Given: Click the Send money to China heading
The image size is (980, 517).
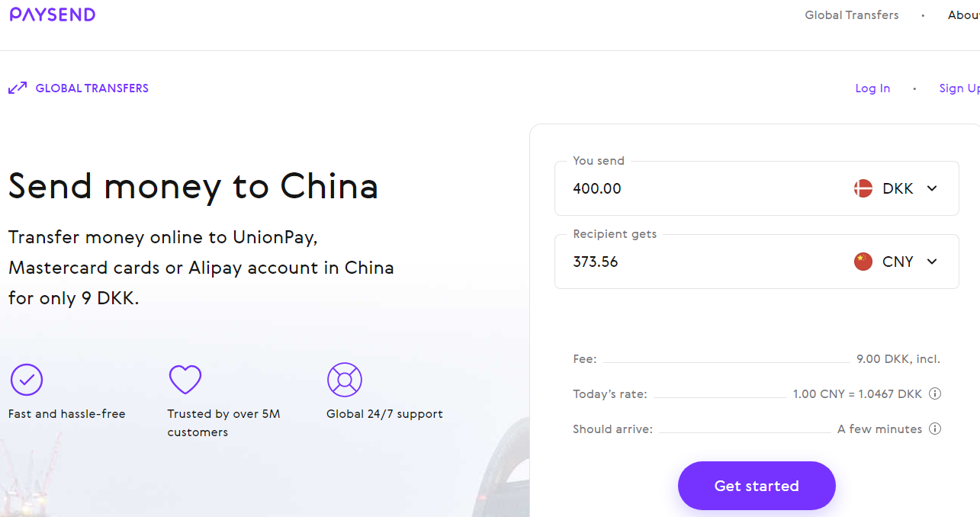Looking at the screenshot, I should [193, 186].
